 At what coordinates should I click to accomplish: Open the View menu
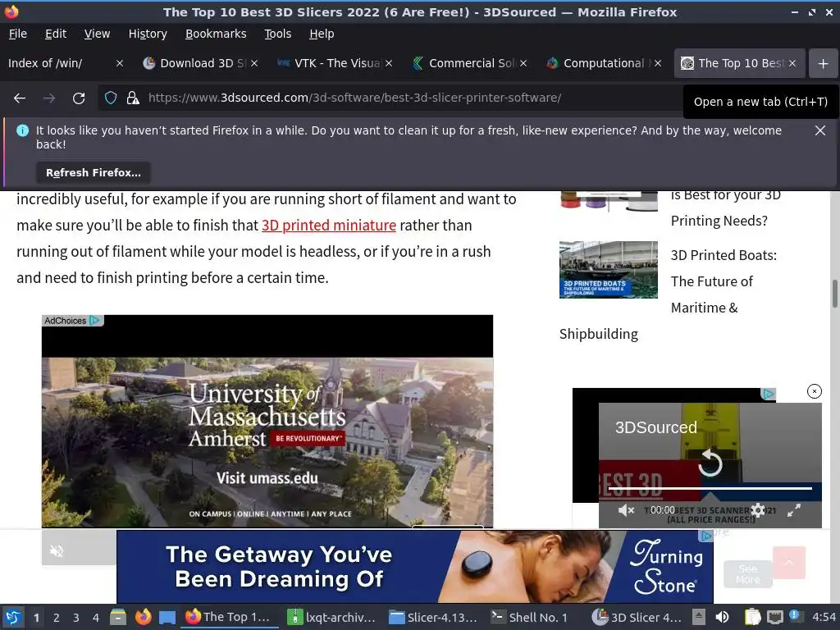point(97,34)
